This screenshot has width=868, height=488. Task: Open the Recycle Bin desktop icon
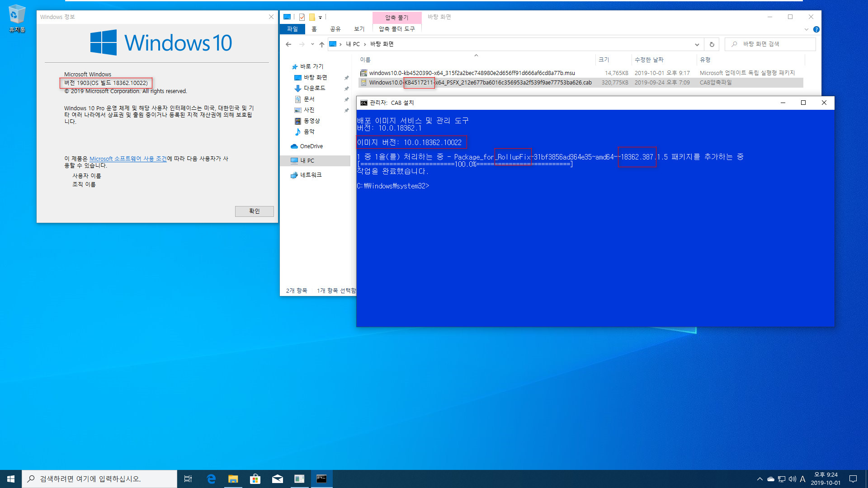[17, 19]
